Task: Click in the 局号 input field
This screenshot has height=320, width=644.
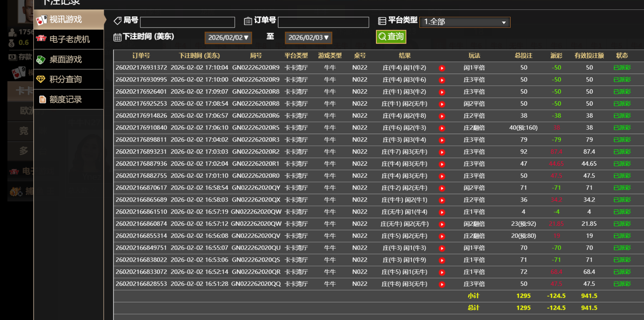Action: [x=187, y=22]
